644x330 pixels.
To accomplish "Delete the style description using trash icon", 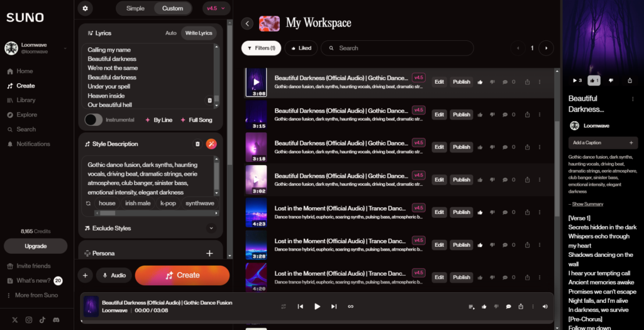I will (x=197, y=144).
